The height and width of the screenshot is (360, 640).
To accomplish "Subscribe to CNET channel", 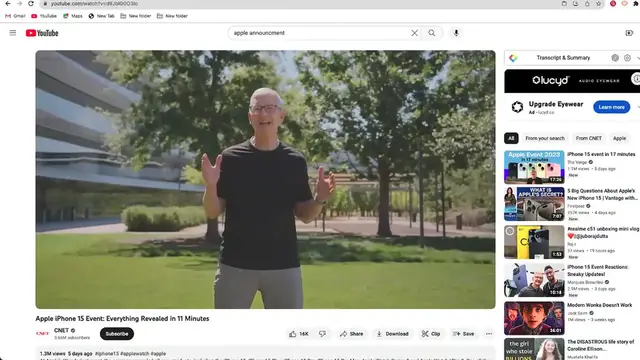I will coord(117,334).
